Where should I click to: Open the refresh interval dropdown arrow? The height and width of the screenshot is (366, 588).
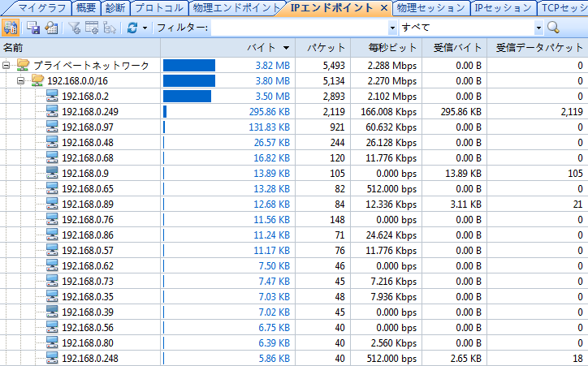(145, 28)
